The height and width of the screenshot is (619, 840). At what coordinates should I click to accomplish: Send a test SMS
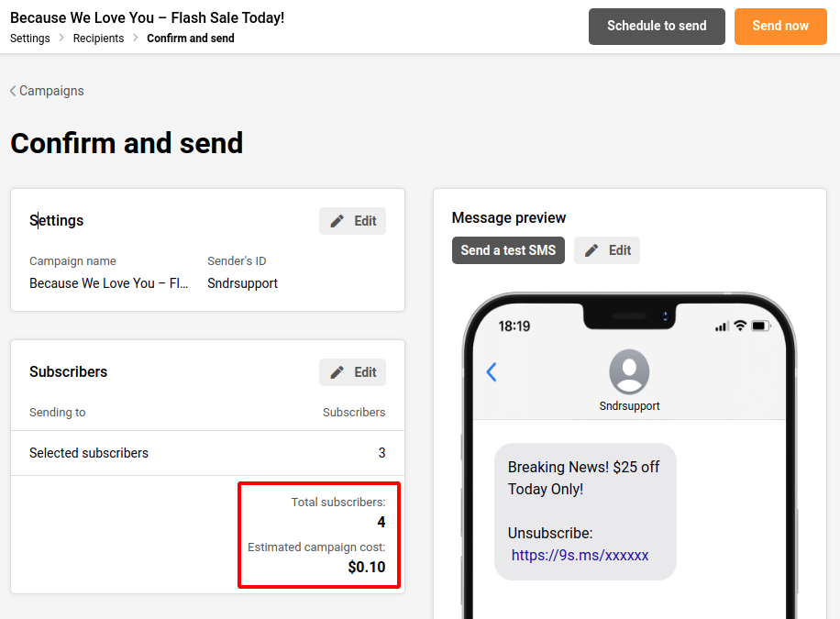pyautogui.click(x=508, y=250)
